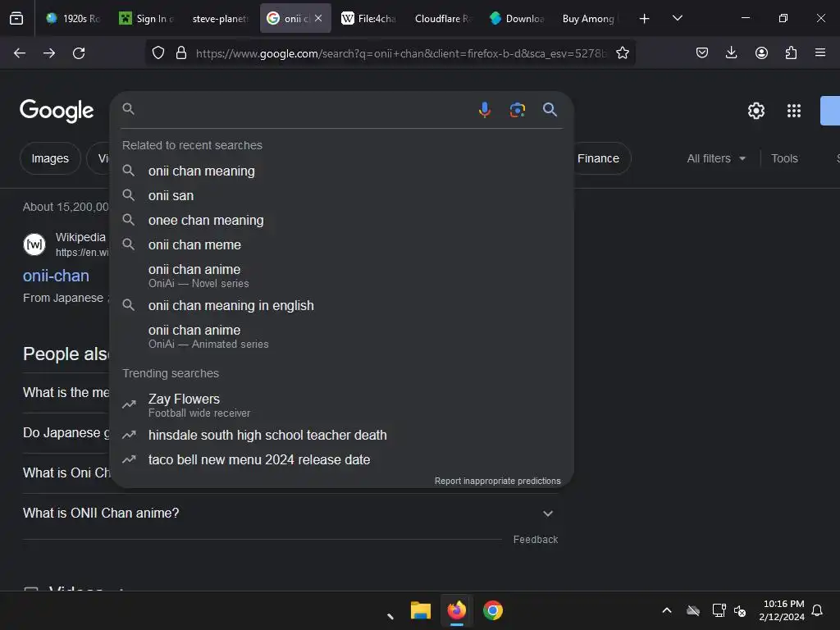This screenshot has width=840, height=630.
Task: Open the Firefox downloads panel
Action: coord(731,53)
